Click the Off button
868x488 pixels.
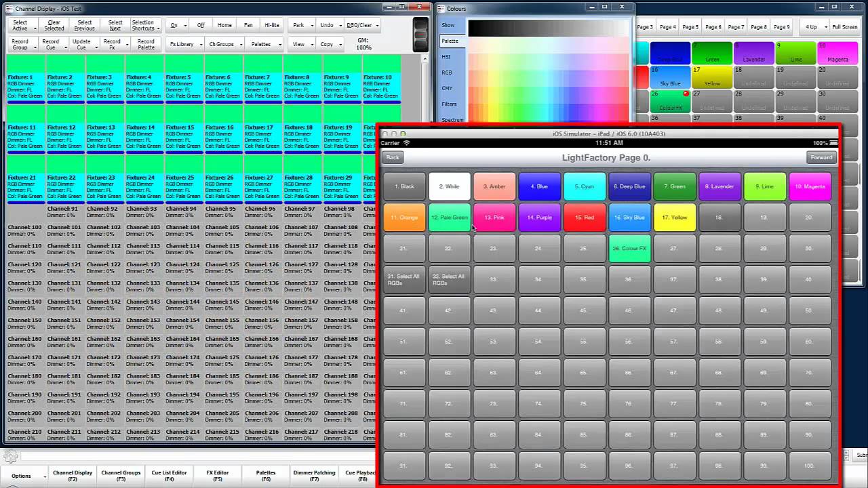click(x=201, y=25)
